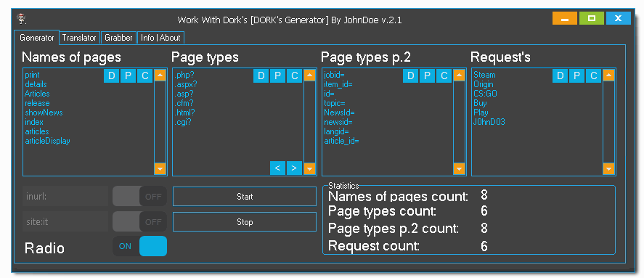Click the scrollbar track in Page types list
Image resolution: width=644 pixels, height=278 pixels.
click(310, 122)
